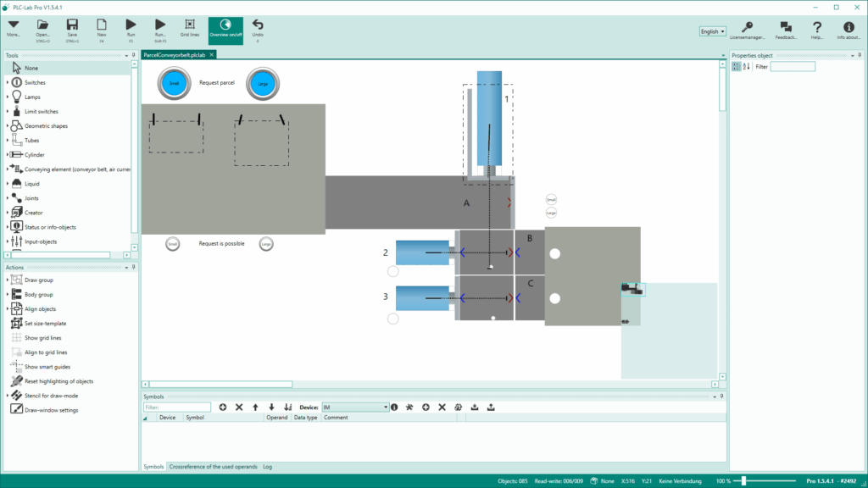The height and width of the screenshot is (488, 868).
Task: Click the Symbols filter input field
Action: click(177, 408)
